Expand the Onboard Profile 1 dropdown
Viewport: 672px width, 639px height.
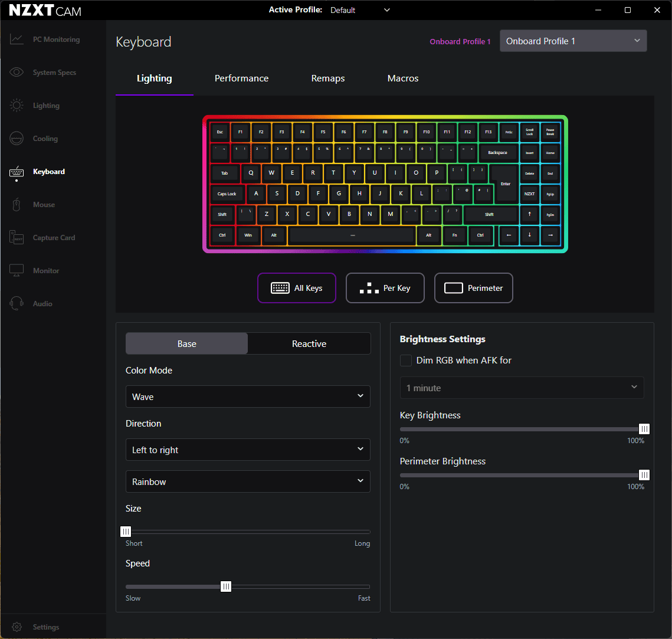tap(573, 41)
